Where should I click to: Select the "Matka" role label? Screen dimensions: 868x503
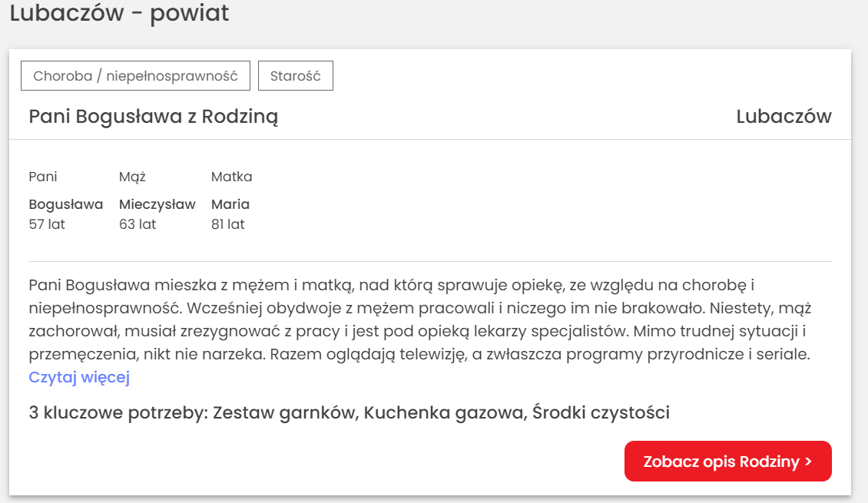pos(232,177)
